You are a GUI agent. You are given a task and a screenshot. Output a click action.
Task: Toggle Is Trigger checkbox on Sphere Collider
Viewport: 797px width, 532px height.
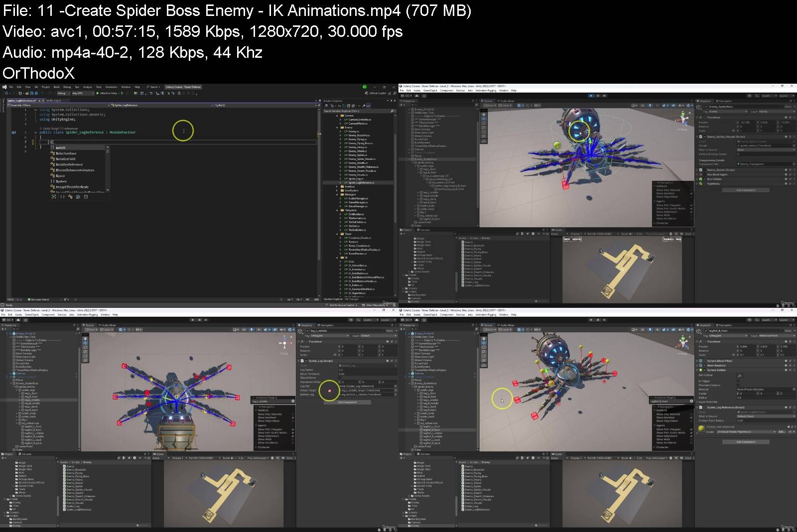tap(739, 381)
